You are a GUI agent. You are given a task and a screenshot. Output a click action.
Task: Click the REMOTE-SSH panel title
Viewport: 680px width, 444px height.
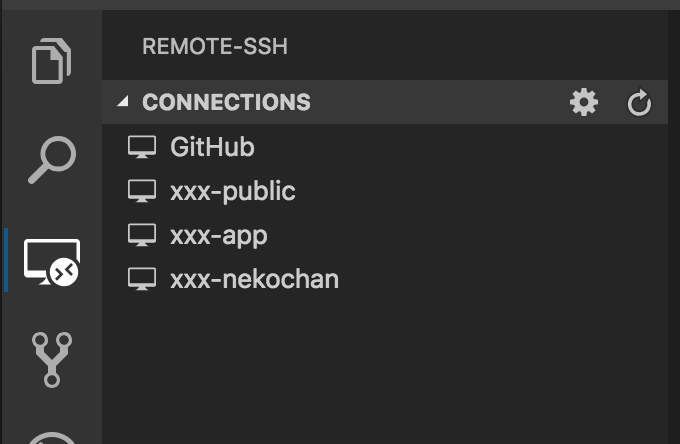tap(215, 46)
